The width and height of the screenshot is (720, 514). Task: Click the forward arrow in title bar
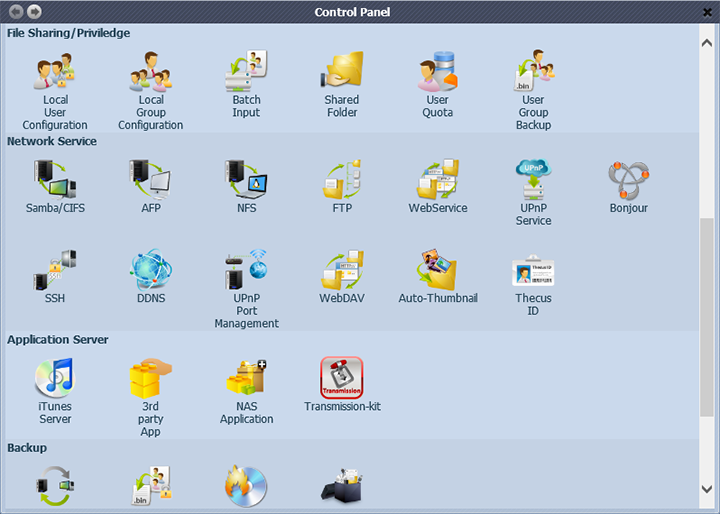coord(34,11)
